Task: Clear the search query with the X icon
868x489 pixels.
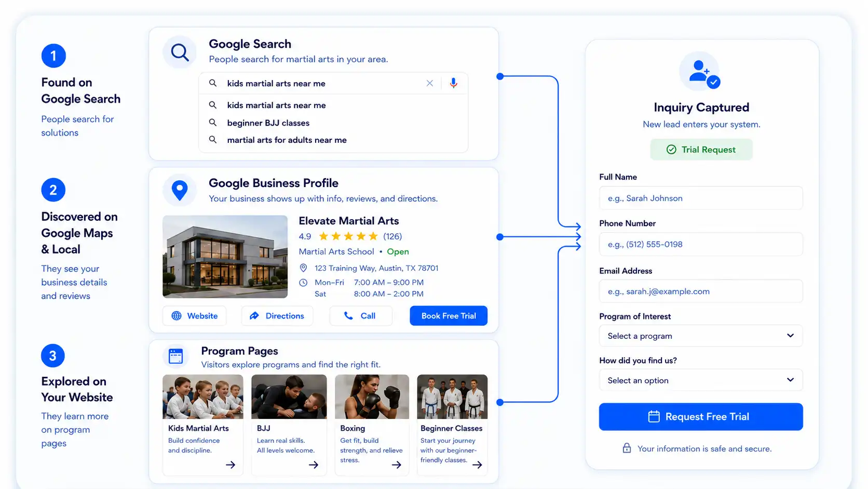Action: (429, 83)
